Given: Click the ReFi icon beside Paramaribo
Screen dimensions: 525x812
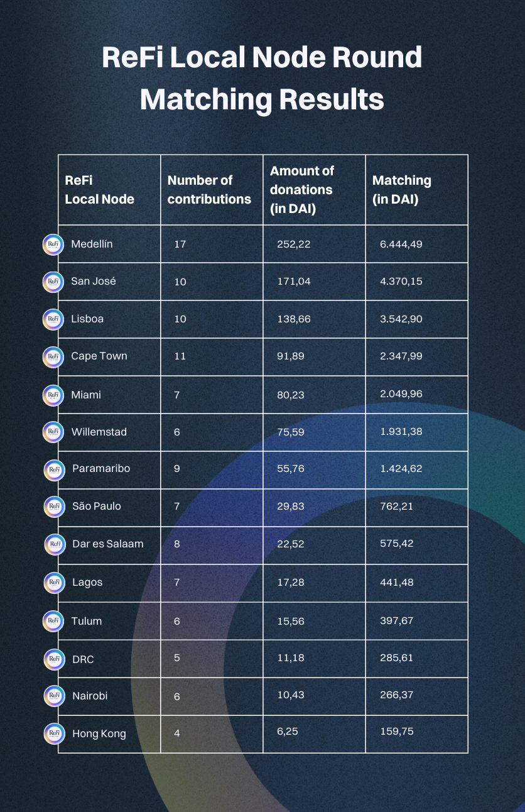Looking at the screenshot, I should [x=55, y=469].
